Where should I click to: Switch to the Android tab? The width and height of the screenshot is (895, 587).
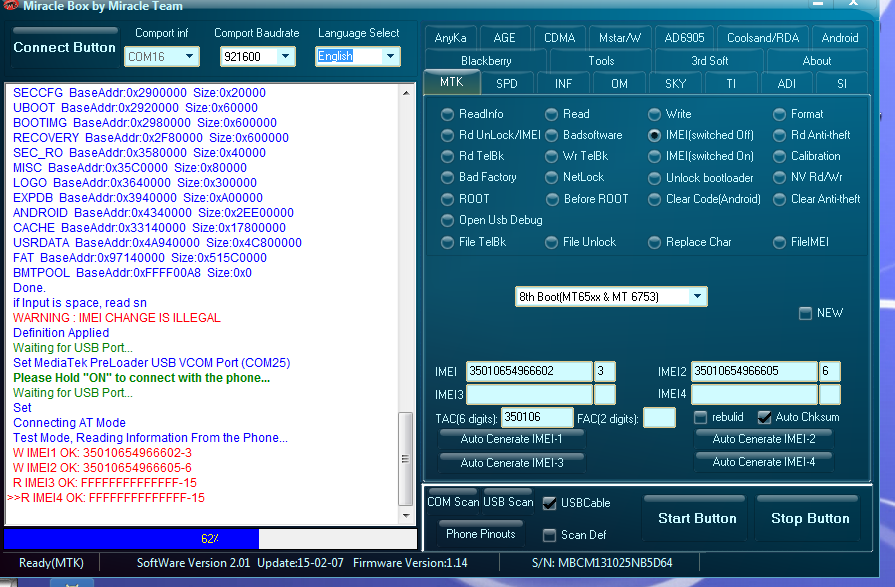click(840, 38)
